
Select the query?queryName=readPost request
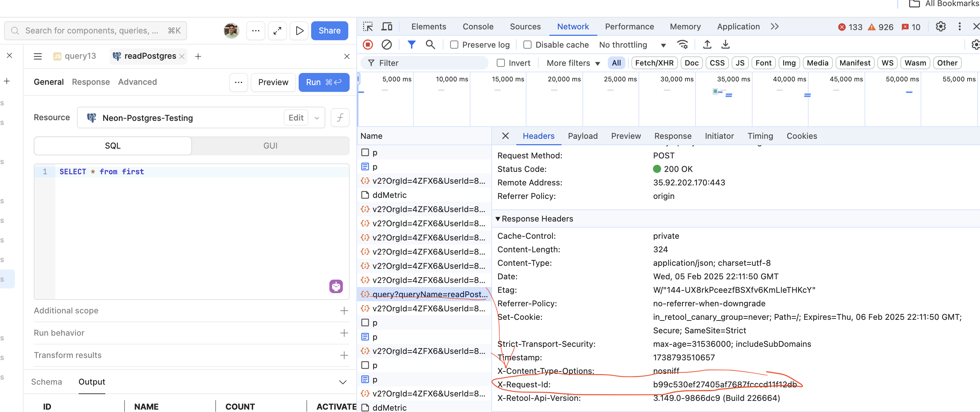424,294
